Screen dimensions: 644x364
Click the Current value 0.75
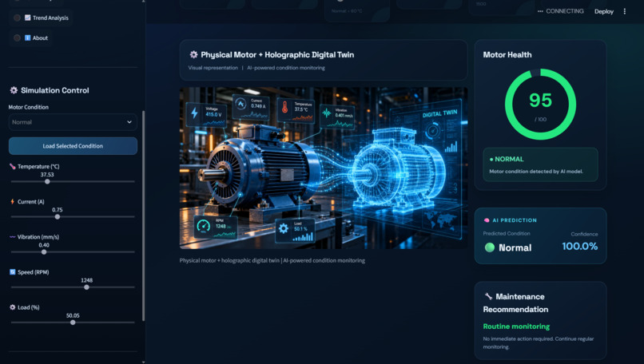pos(58,210)
